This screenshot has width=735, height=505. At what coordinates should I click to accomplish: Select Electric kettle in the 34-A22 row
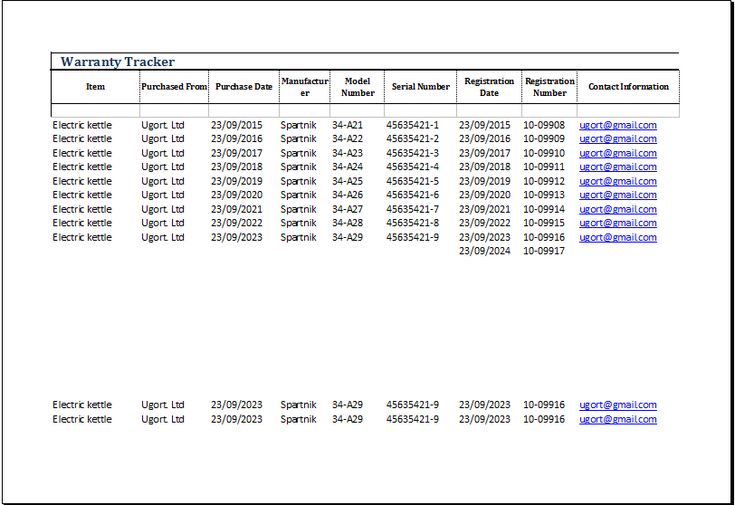[x=82, y=139]
